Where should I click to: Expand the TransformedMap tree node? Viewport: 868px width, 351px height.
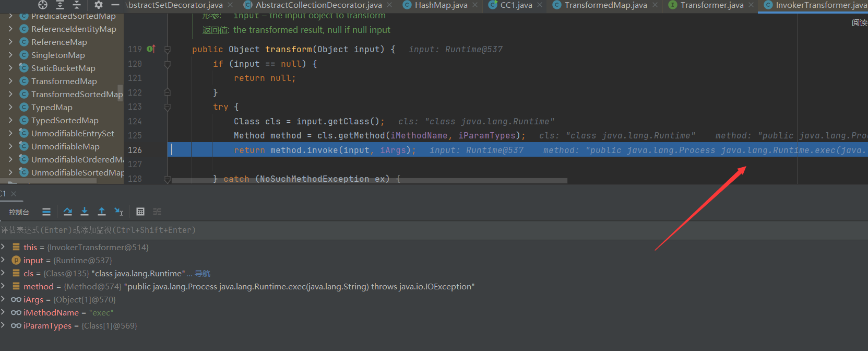10,81
